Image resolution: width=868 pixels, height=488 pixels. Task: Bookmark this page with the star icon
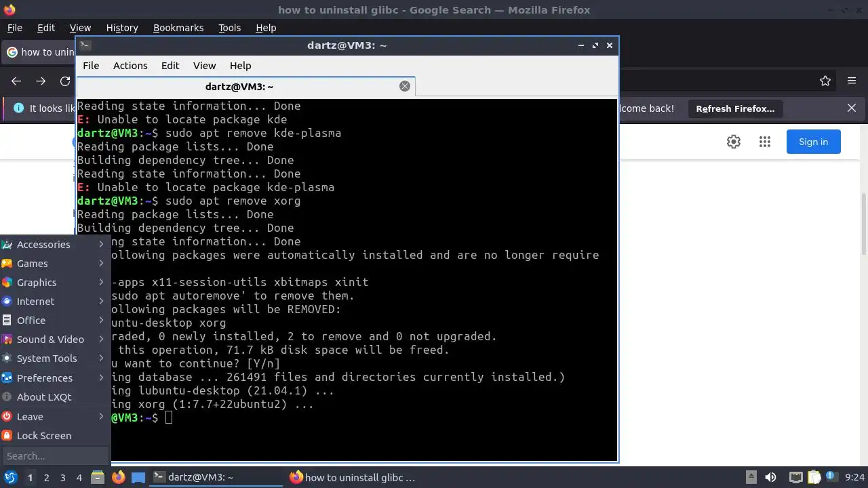click(x=825, y=81)
